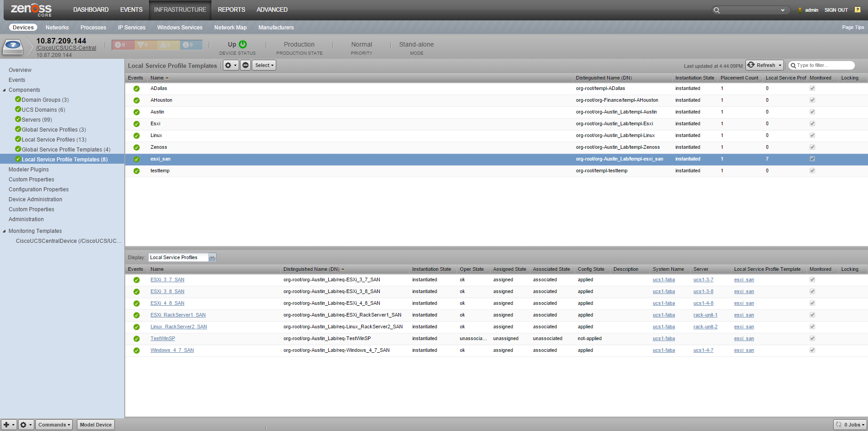This screenshot has height=431, width=868.
Task: Click the Model Device button
Action: [96, 425]
